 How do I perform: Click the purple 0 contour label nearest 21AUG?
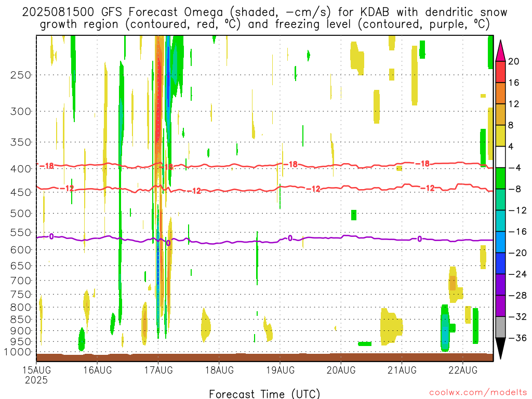419,239
